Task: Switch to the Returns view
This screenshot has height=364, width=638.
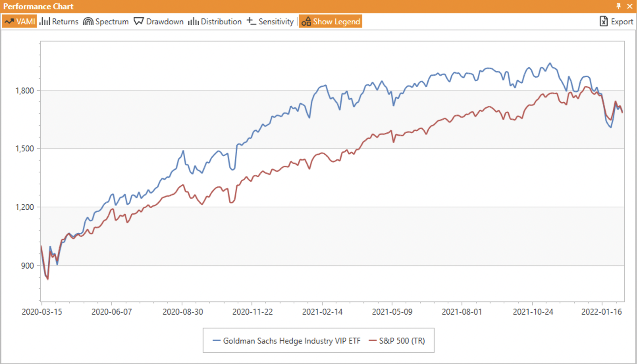Action: coord(65,21)
